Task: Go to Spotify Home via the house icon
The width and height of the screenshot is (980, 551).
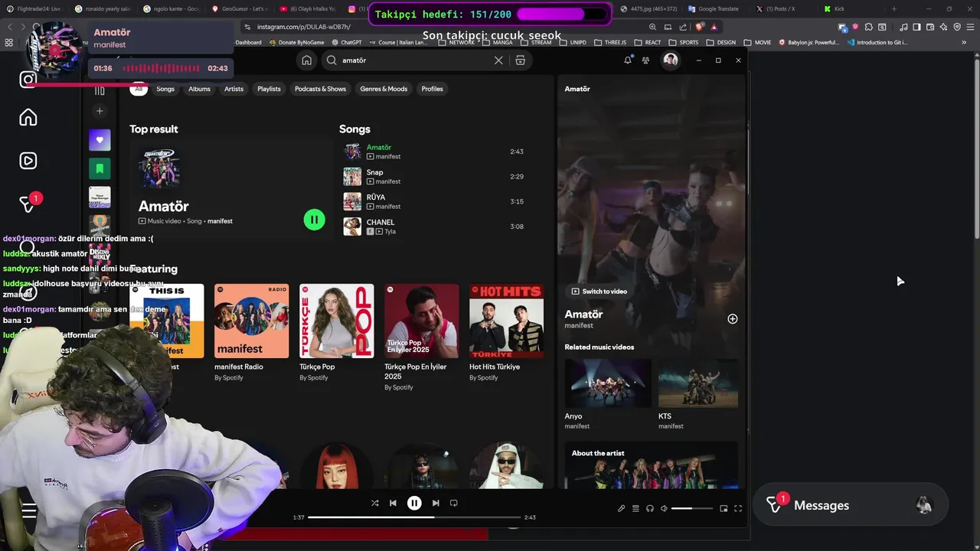Action: pos(306,60)
